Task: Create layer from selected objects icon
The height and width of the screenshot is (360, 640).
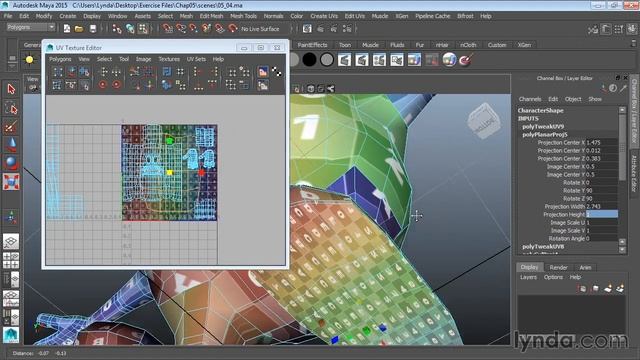Action: point(620,289)
